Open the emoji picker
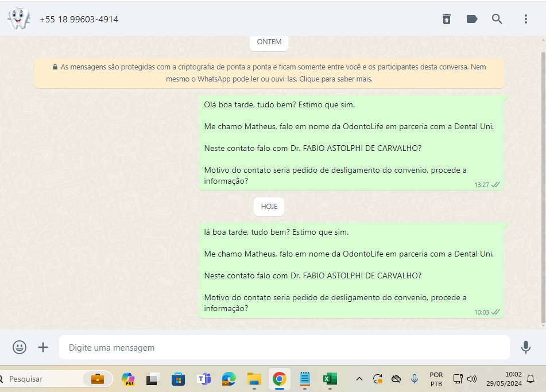Image resolution: width=546 pixels, height=392 pixels. point(20,347)
